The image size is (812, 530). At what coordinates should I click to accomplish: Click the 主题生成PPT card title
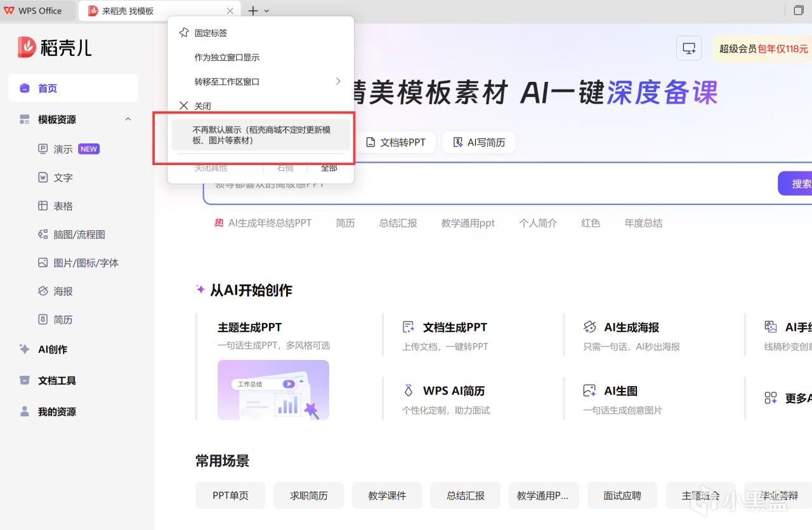coord(249,328)
